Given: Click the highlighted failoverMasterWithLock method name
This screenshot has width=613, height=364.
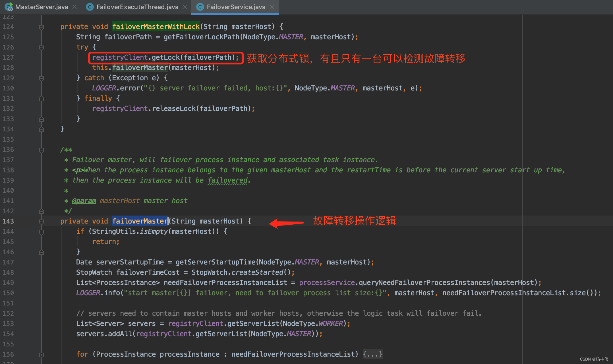Looking at the screenshot, I should pos(156,27).
